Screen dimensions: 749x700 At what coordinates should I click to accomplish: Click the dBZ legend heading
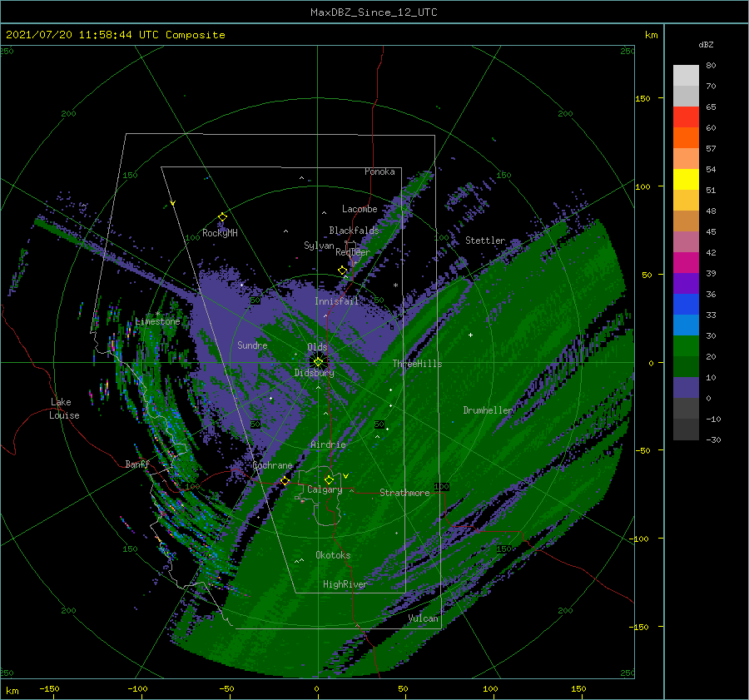click(x=706, y=44)
